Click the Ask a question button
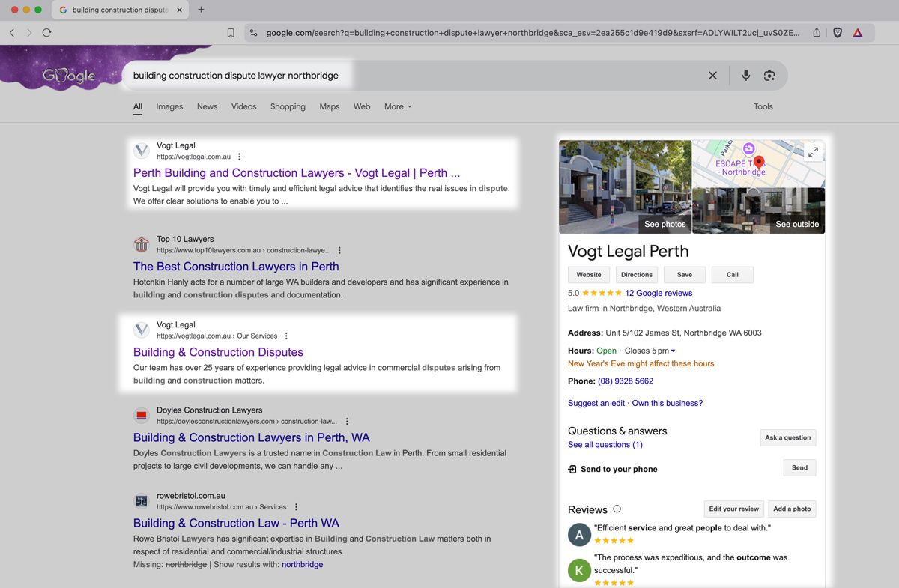The image size is (899, 588). (787, 437)
